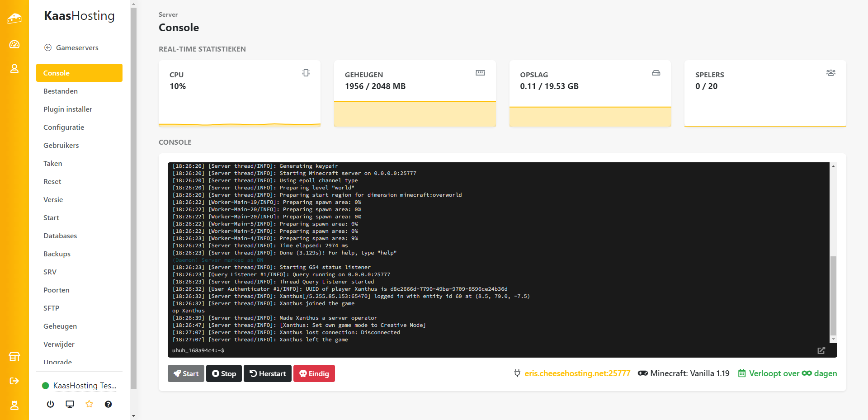
Task: Click the logout arrow icon
Action: [x=14, y=381]
